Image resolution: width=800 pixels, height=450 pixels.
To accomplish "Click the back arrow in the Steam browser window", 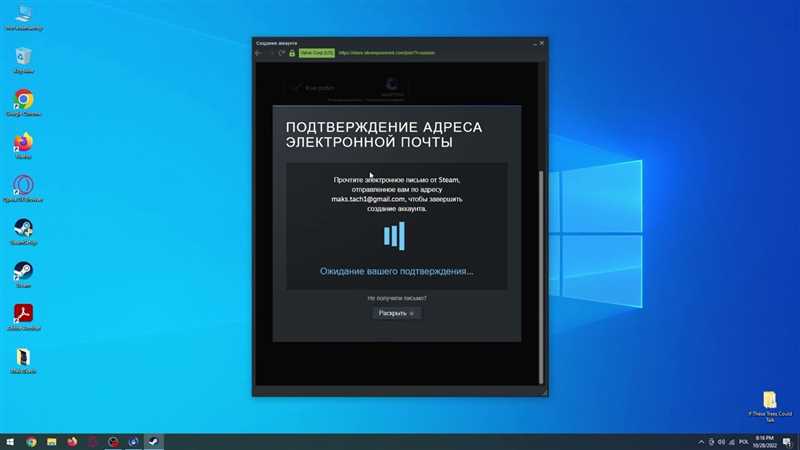I will (258, 53).
